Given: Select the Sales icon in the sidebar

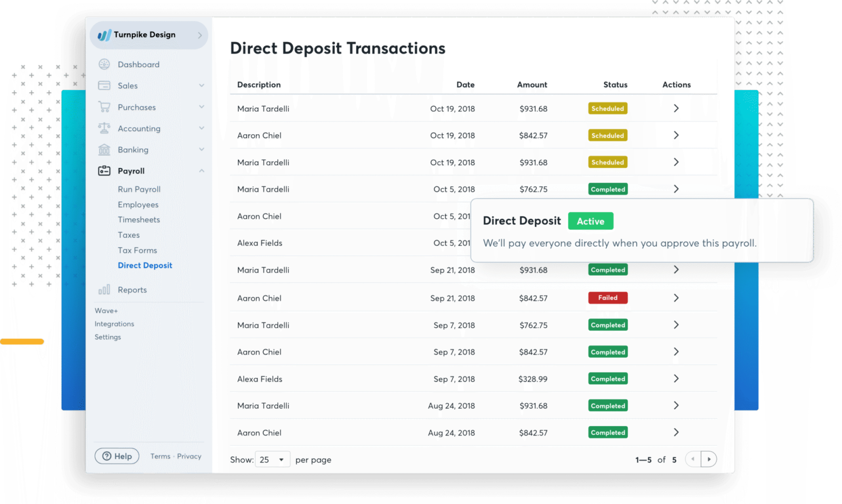Looking at the screenshot, I should 105,85.
